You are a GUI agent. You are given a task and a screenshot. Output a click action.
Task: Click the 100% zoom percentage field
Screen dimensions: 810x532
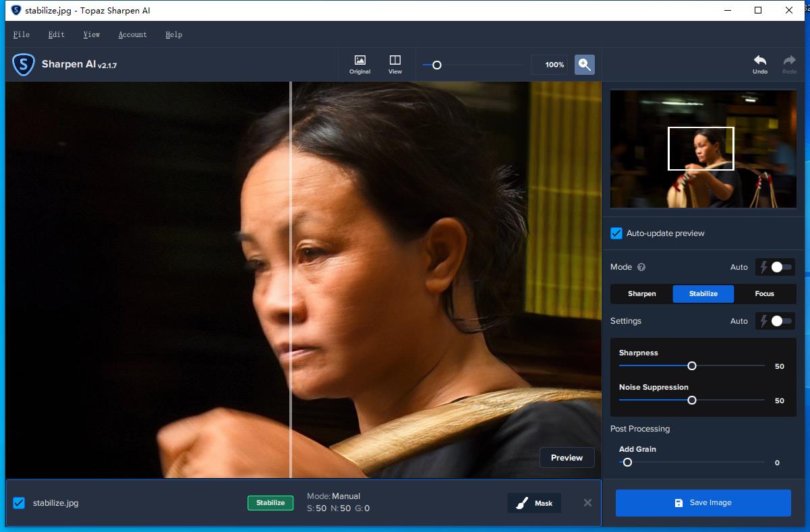(x=550, y=65)
